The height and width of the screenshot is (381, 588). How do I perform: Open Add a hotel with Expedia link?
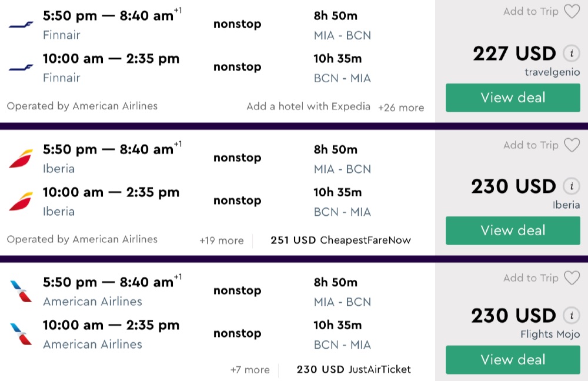(308, 106)
